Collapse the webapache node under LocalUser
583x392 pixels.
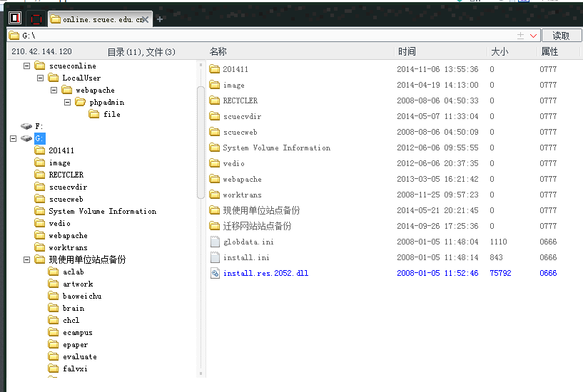click(x=54, y=91)
